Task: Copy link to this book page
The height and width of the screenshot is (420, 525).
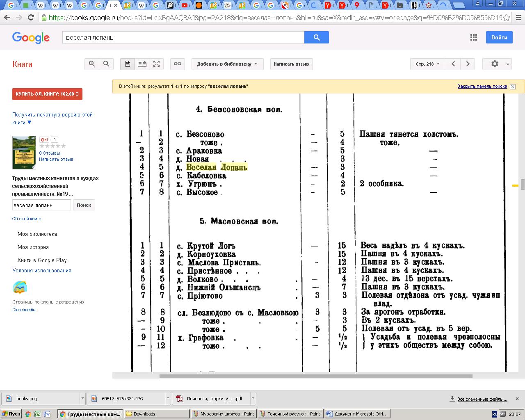Action: pos(177,64)
